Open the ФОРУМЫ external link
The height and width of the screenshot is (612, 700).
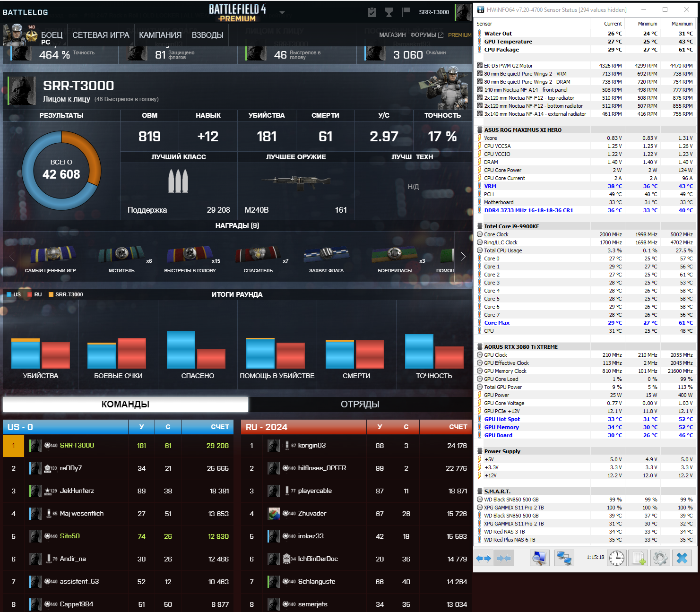point(427,35)
